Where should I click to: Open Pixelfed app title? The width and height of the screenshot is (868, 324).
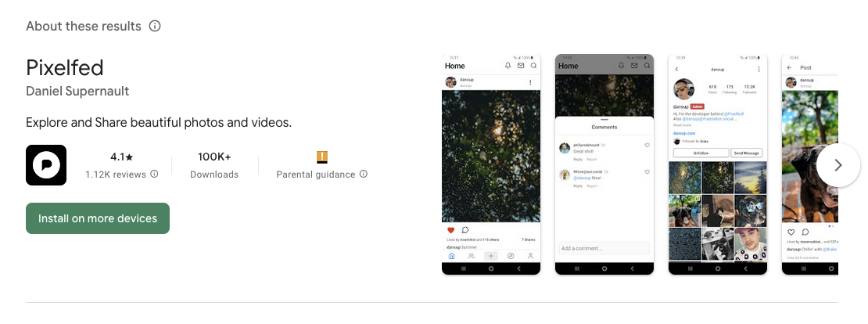(x=65, y=67)
